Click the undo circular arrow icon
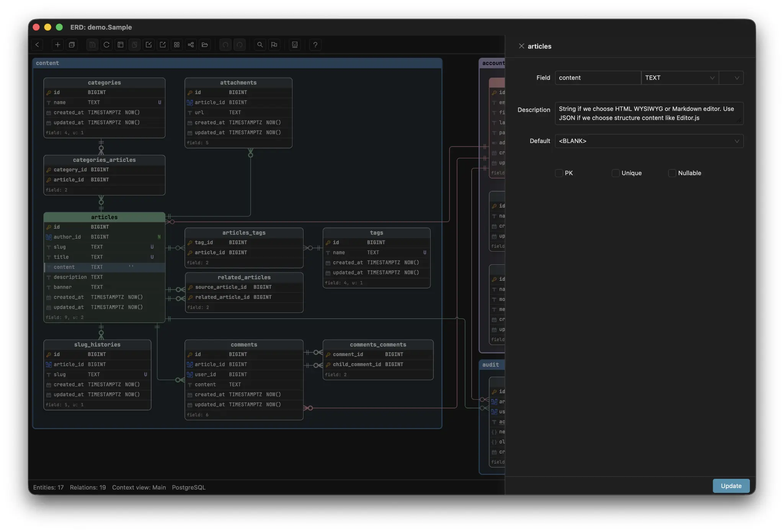Screen dimensions: 784x532 coord(225,45)
